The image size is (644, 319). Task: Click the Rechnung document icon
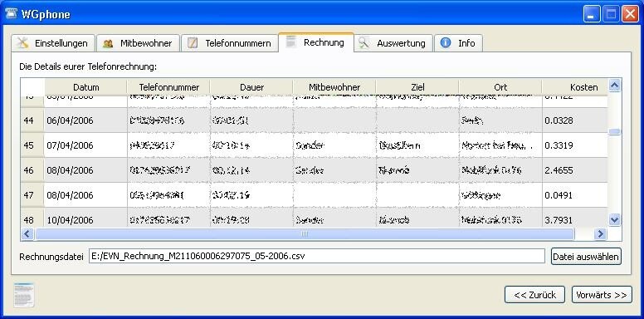[291, 42]
